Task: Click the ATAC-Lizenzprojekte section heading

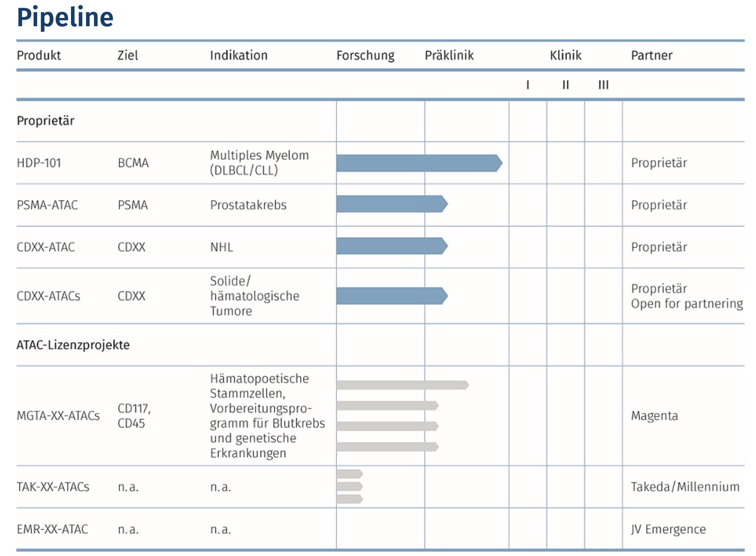Action: coord(73,345)
